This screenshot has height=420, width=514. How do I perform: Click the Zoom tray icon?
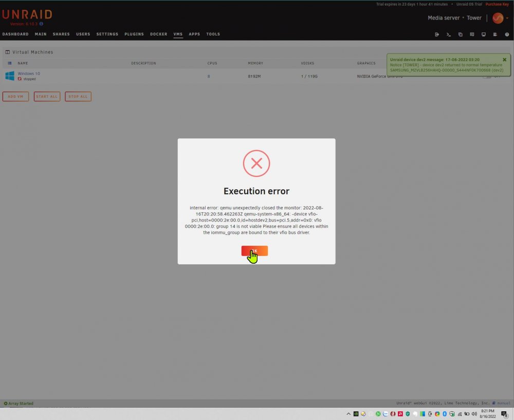[385, 414]
